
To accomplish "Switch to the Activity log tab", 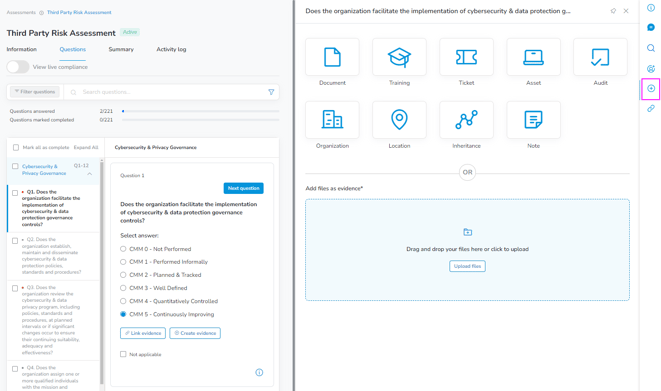I will tap(171, 49).
